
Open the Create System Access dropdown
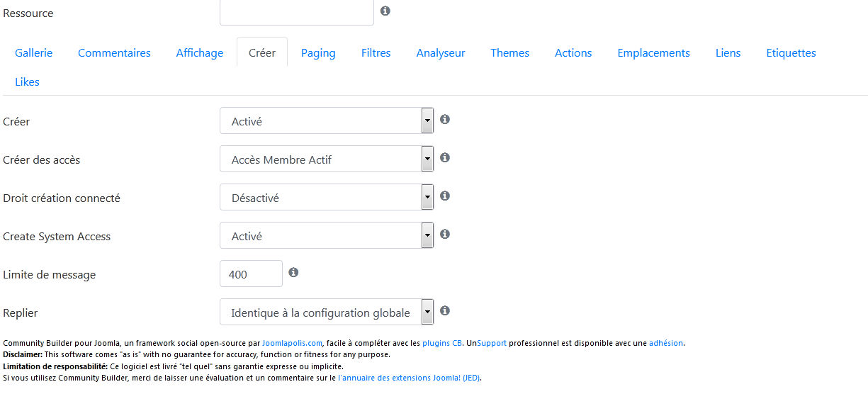[327, 235]
